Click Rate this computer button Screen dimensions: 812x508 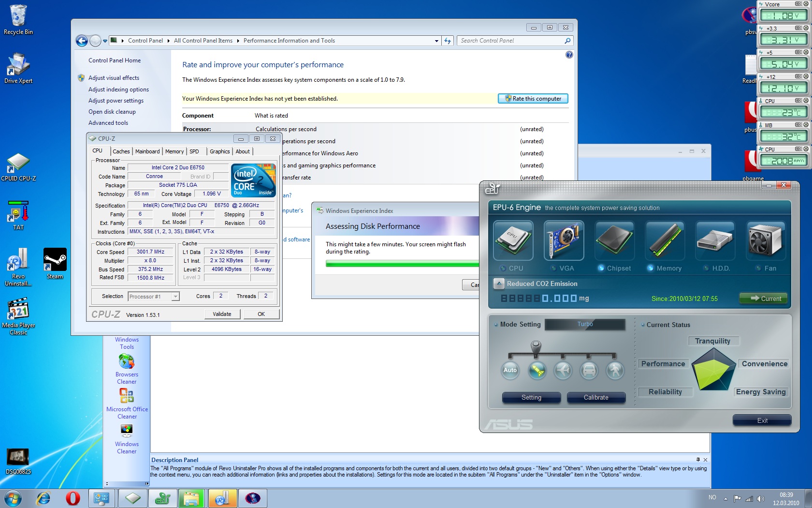click(x=533, y=99)
